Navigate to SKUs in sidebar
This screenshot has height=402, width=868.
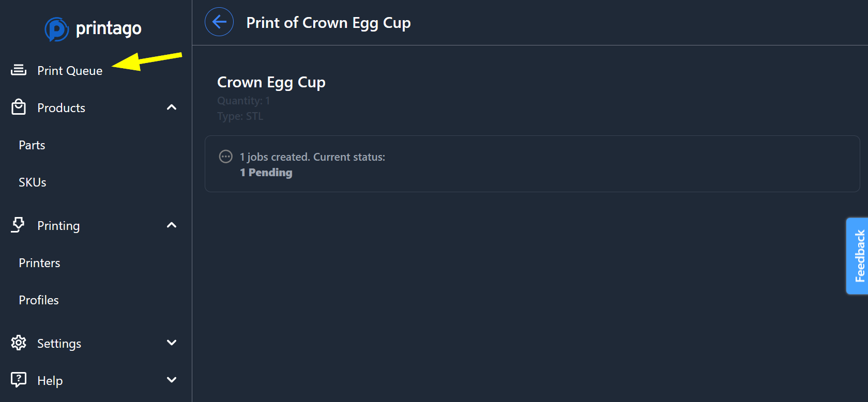pyautogui.click(x=33, y=182)
